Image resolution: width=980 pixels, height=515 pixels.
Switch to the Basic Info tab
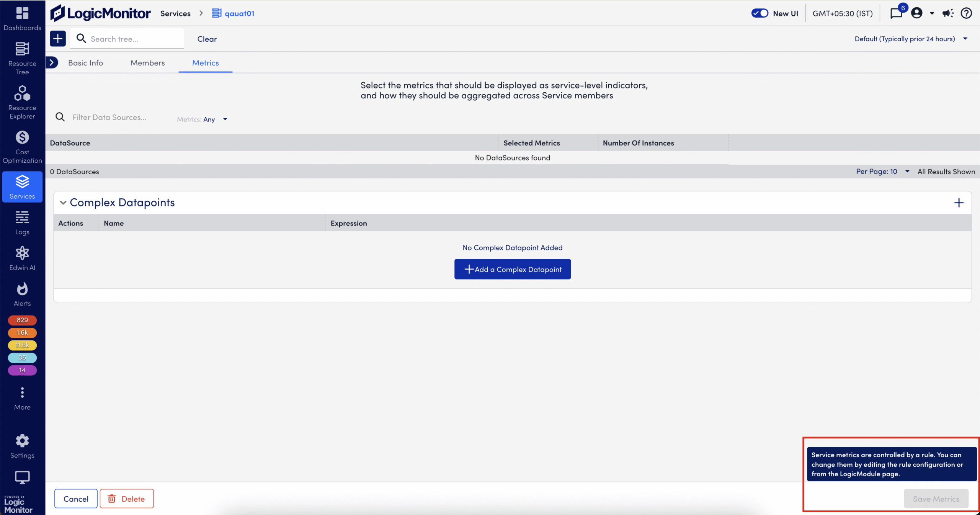[85, 63]
